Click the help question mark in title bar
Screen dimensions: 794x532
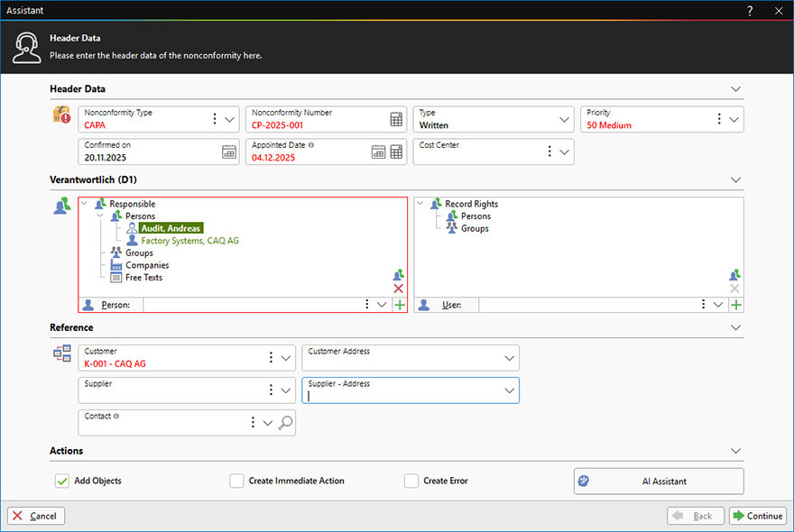(750, 11)
